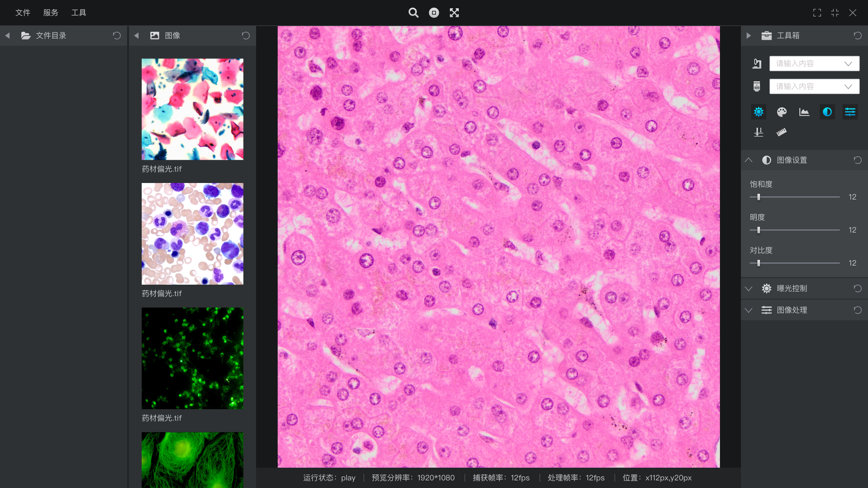Click the expand-arrows fit view icon
Image resolution: width=868 pixels, height=488 pixels.
click(454, 13)
